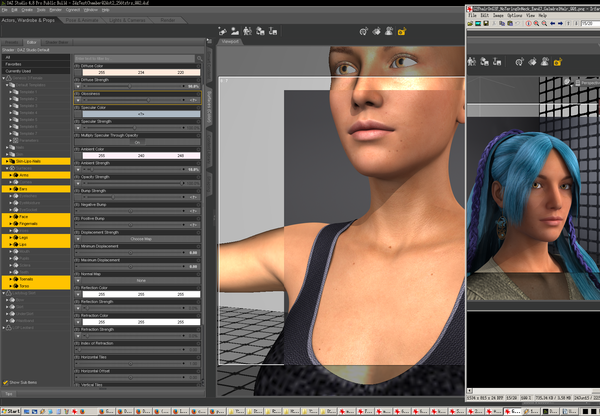The image size is (600, 416).
Task: Switch to the Pose & Animate activity tab
Action: click(x=82, y=20)
